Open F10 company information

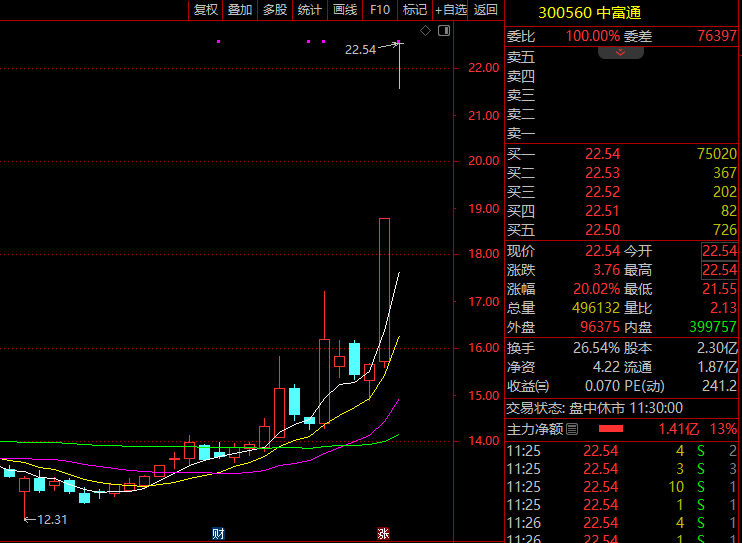tap(380, 10)
